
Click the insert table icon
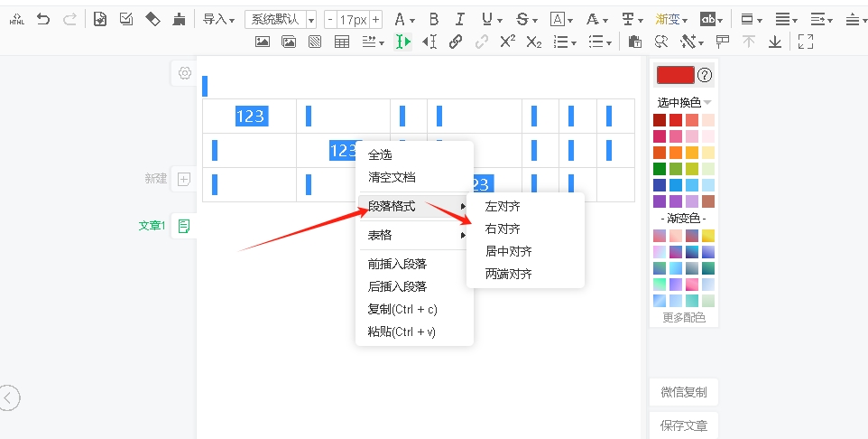(342, 42)
